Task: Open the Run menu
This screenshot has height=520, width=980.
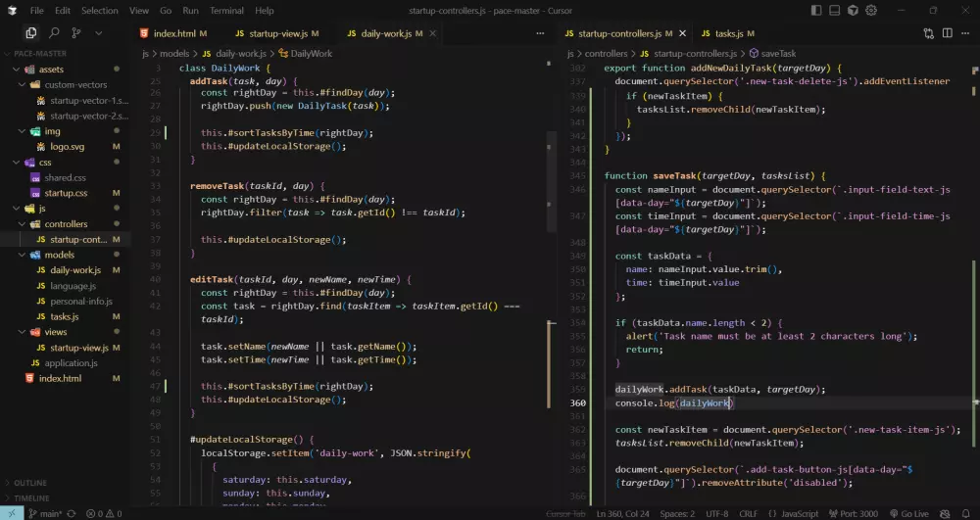Action: [191, 11]
